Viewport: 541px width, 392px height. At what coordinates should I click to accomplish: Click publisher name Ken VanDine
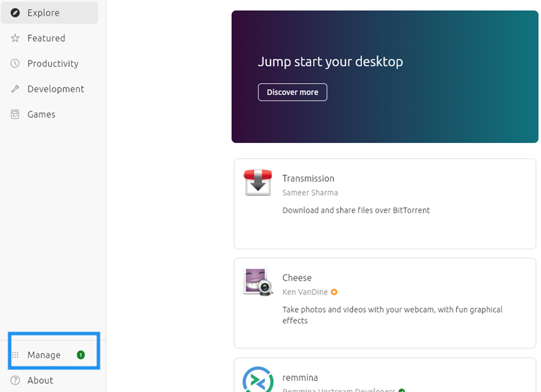coord(305,292)
